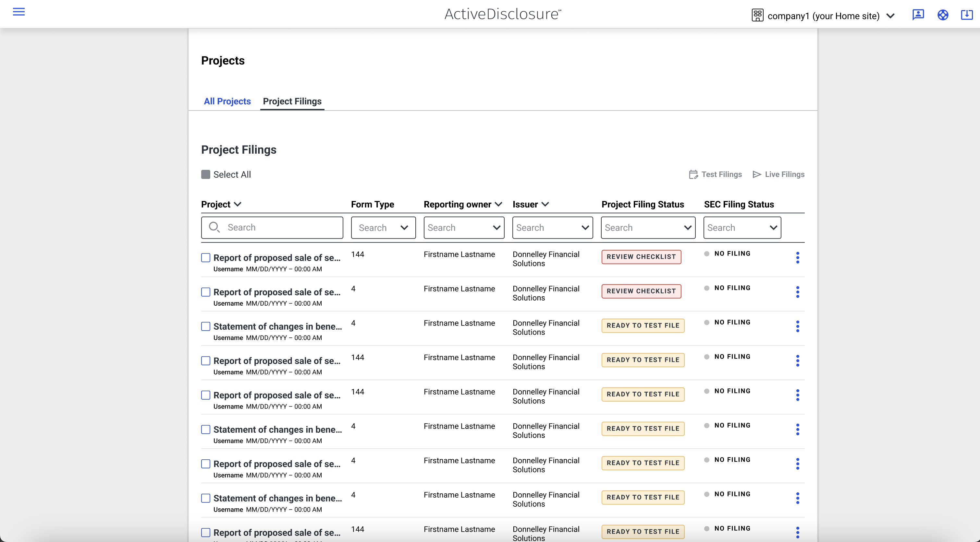Open kebab menu for third filing row
Image resolution: width=980 pixels, height=542 pixels.
tap(797, 326)
